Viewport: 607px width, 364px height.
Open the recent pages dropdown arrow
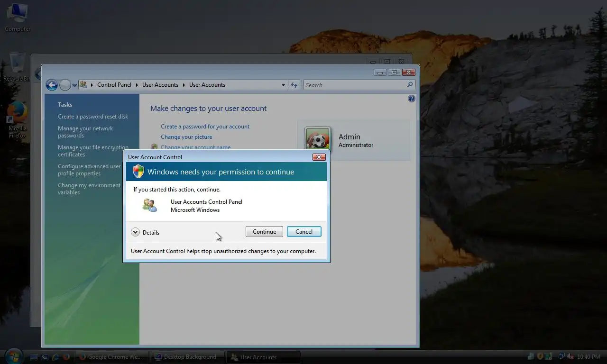click(74, 85)
